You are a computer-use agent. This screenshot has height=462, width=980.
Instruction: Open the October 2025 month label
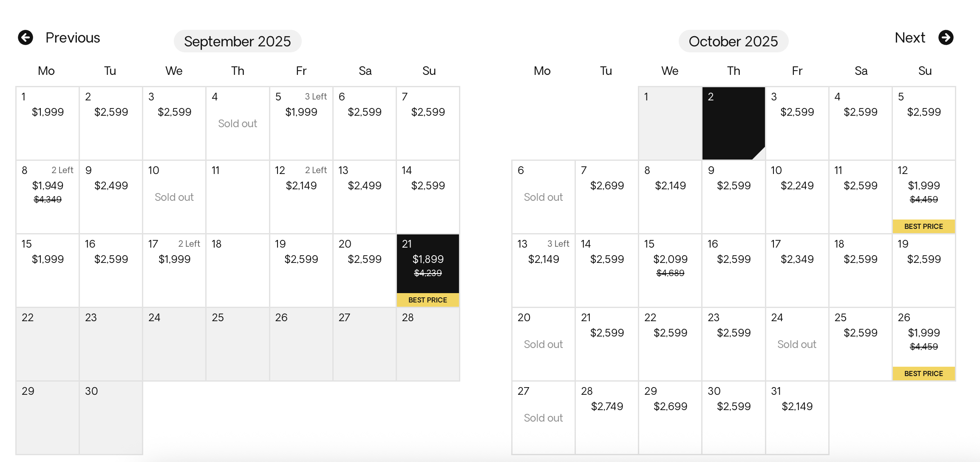click(x=734, y=41)
